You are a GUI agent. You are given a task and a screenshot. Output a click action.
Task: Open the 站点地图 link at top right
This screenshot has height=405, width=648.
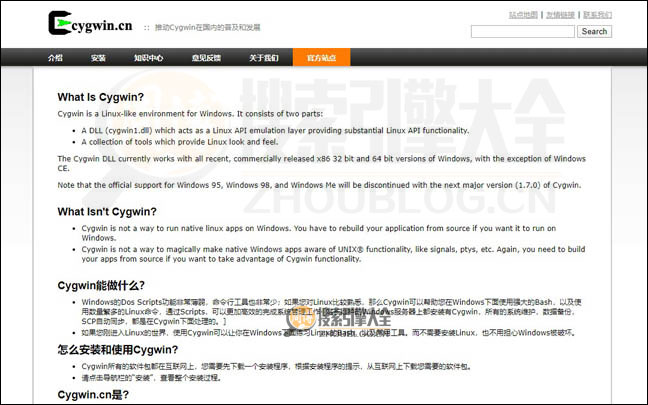pyautogui.click(x=523, y=15)
